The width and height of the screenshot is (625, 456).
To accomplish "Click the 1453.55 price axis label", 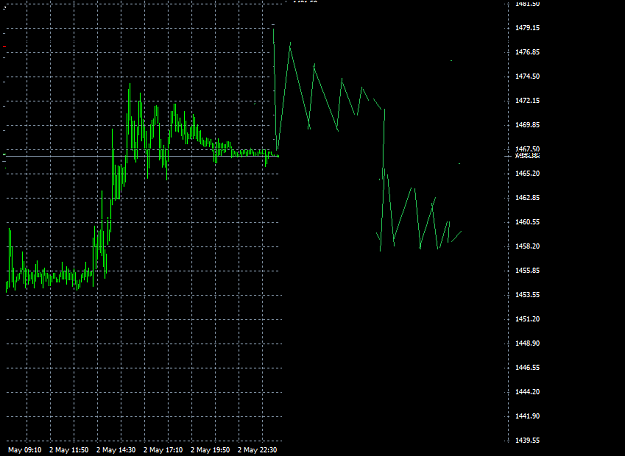I will (527, 295).
